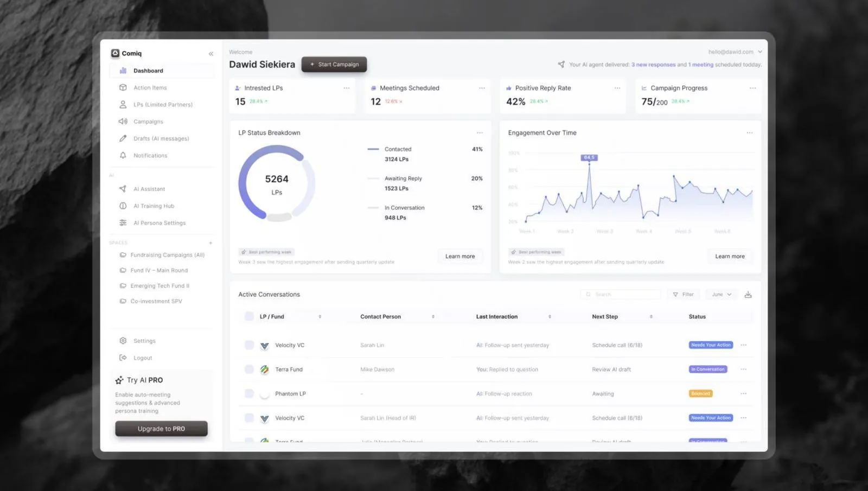Sort by Next Step column

pyautogui.click(x=651, y=317)
